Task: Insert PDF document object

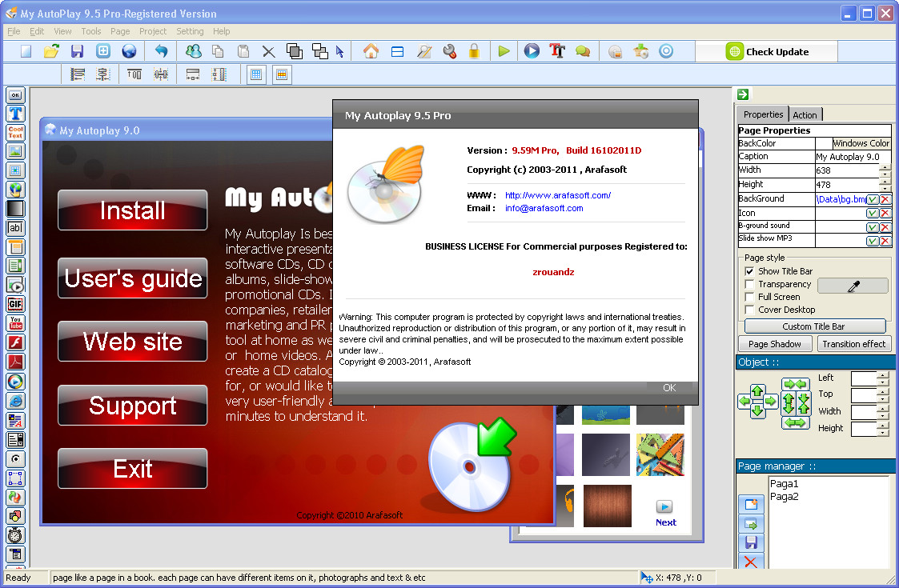Action: click(x=15, y=362)
